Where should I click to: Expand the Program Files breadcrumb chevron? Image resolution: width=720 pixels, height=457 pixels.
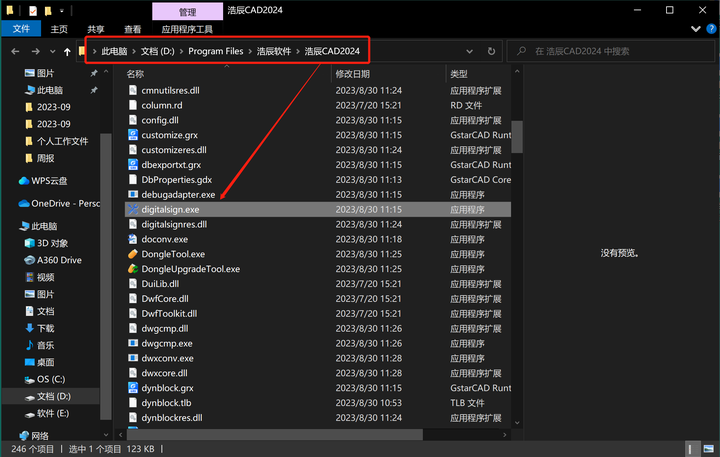pos(250,51)
